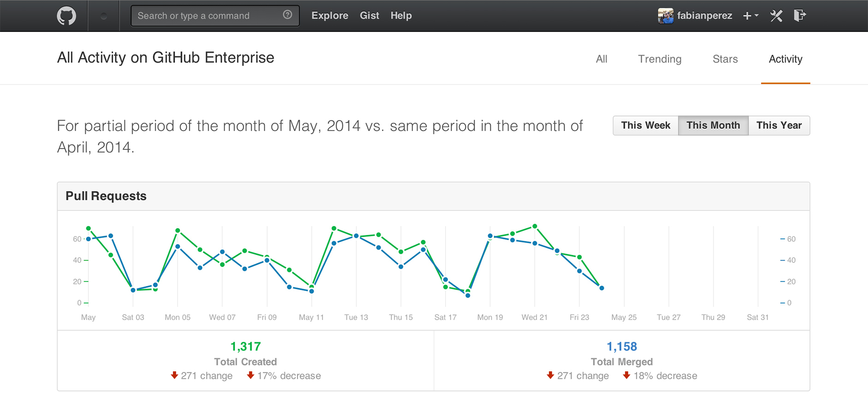Click the sign out icon
The height and width of the screenshot is (399, 868).
[800, 16]
